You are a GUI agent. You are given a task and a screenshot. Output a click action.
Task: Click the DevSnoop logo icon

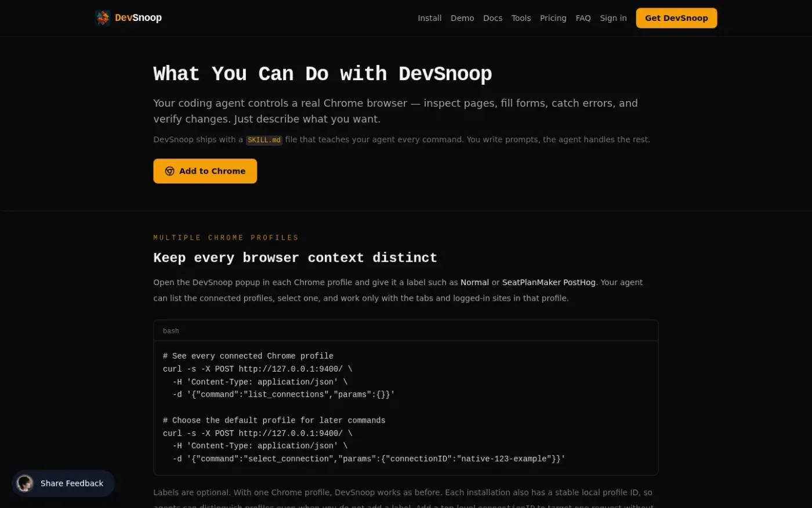pos(103,18)
